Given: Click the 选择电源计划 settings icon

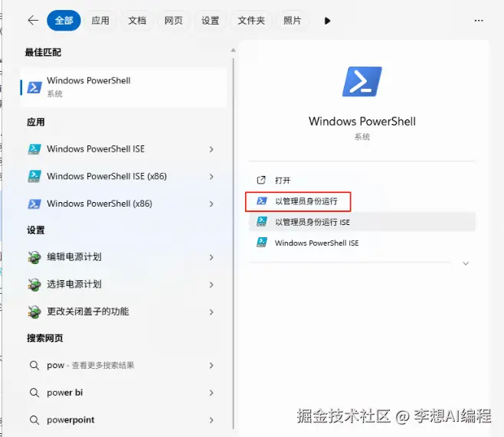Looking at the screenshot, I should coord(34,285).
